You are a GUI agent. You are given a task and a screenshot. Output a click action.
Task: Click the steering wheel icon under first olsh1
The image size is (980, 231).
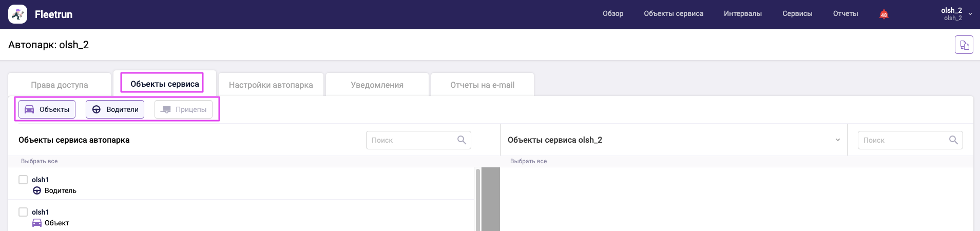[x=37, y=191]
